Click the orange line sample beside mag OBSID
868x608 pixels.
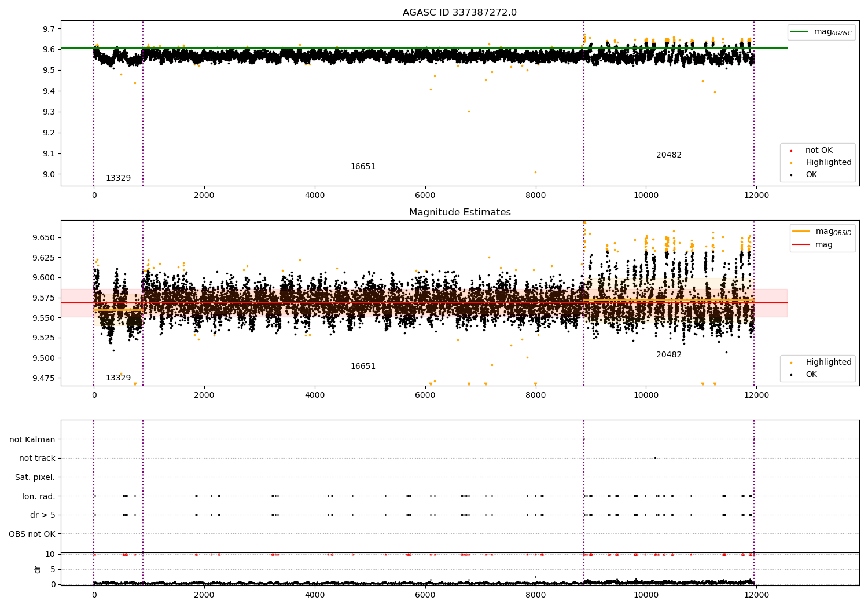801,232
